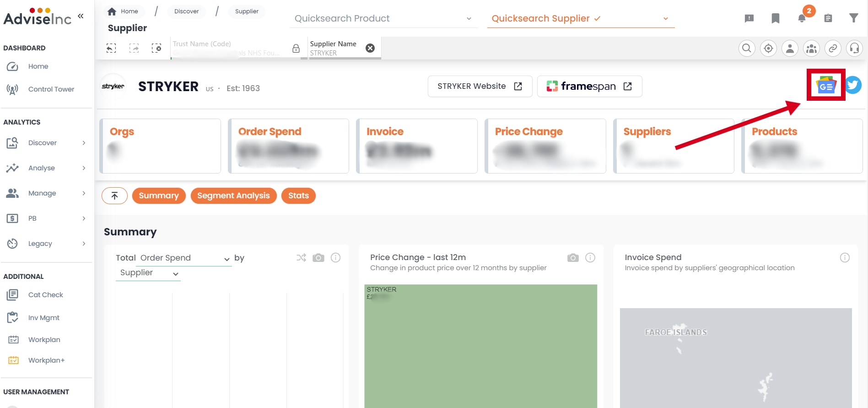Open the clipboard icon in the header
Viewport: 868px width, 408px height.
(828, 18)
